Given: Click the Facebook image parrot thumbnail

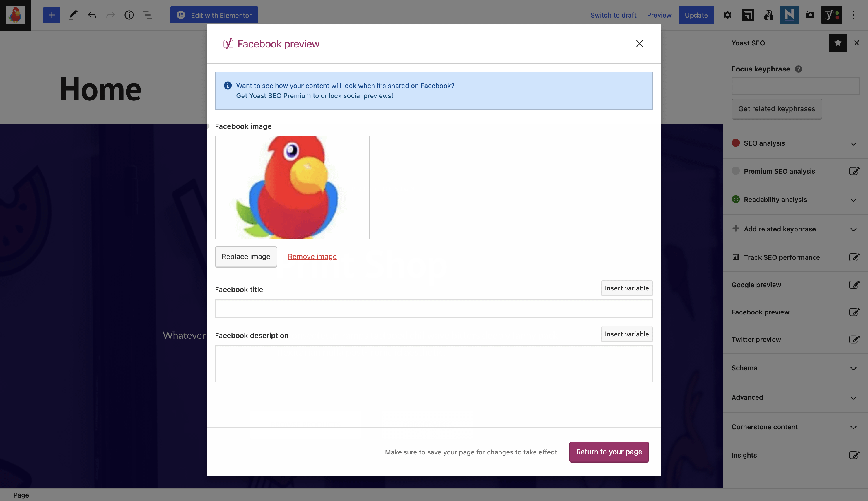Looking at the screenshot, I should [x=292, y=187].
